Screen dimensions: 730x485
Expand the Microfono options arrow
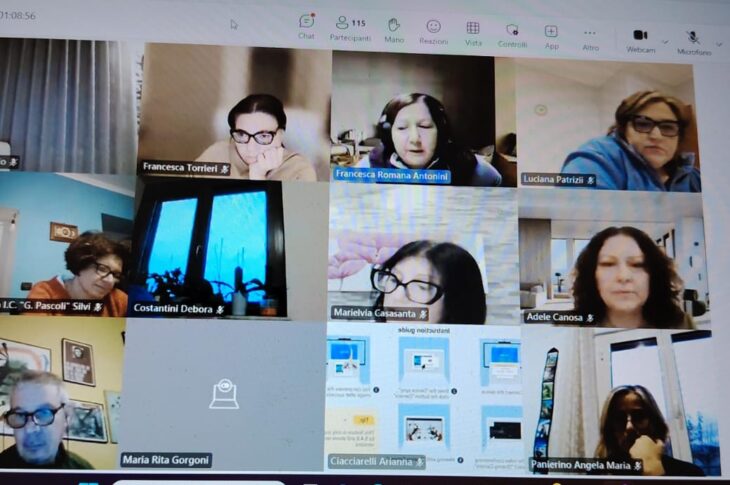tap(718, 44)
